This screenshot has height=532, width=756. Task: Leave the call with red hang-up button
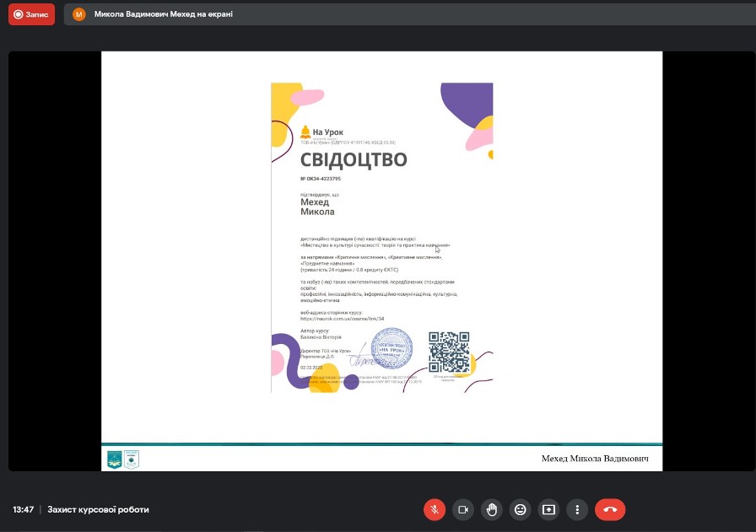coord(610,509)
